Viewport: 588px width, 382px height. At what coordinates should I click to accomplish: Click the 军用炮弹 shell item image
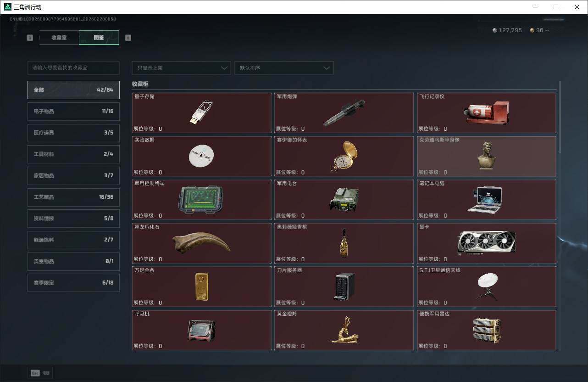click(x=344, y=112)
